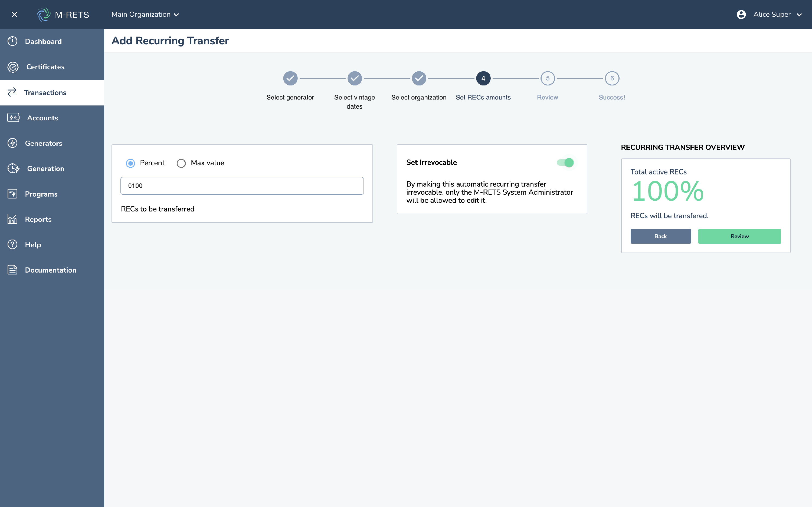Click the RECs percent input field
The width and height of the screenshot is (812, 507).
pos(242,186)
